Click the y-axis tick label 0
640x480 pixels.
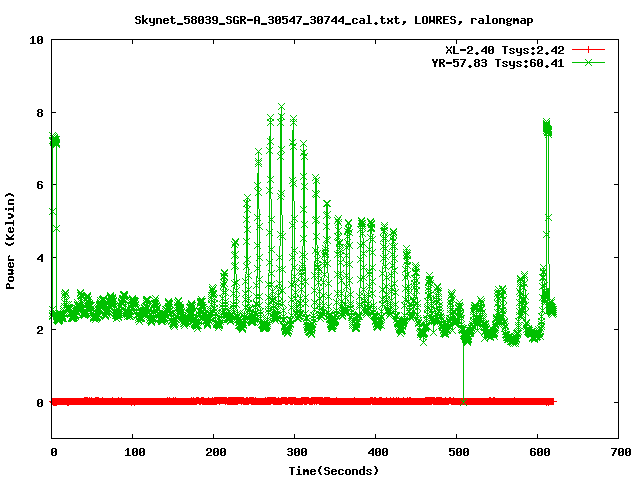coord(40,403)
